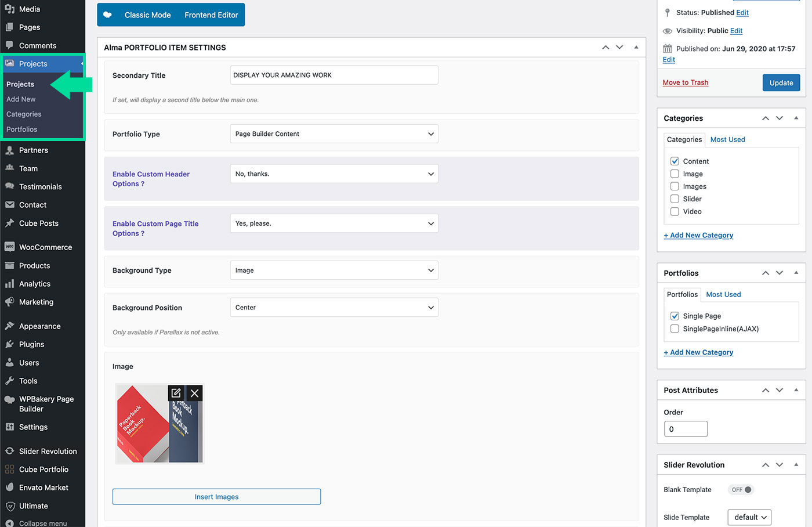The width and height of the screenshot is (812, 527).
Task: Enable the SinglePageInline(AJAX) portfolio checkbox
Action: 675,329
